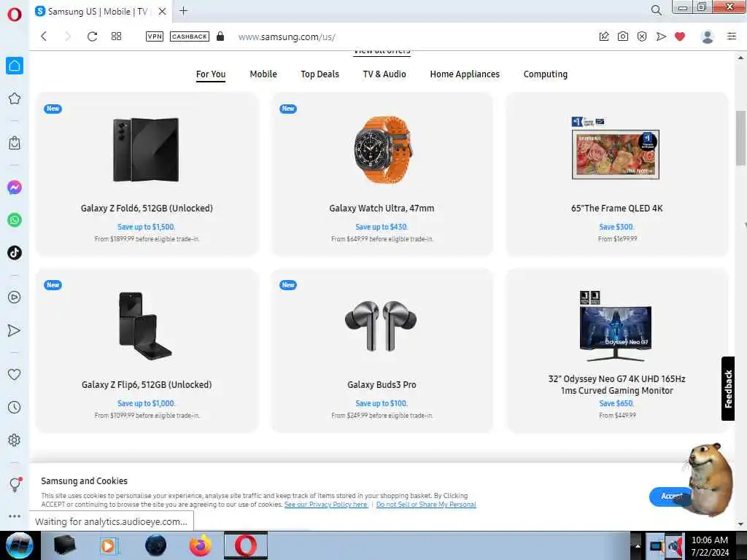Click Save $650 text
The height and width of the screenshot is (560, 747).
coord(616,403)
